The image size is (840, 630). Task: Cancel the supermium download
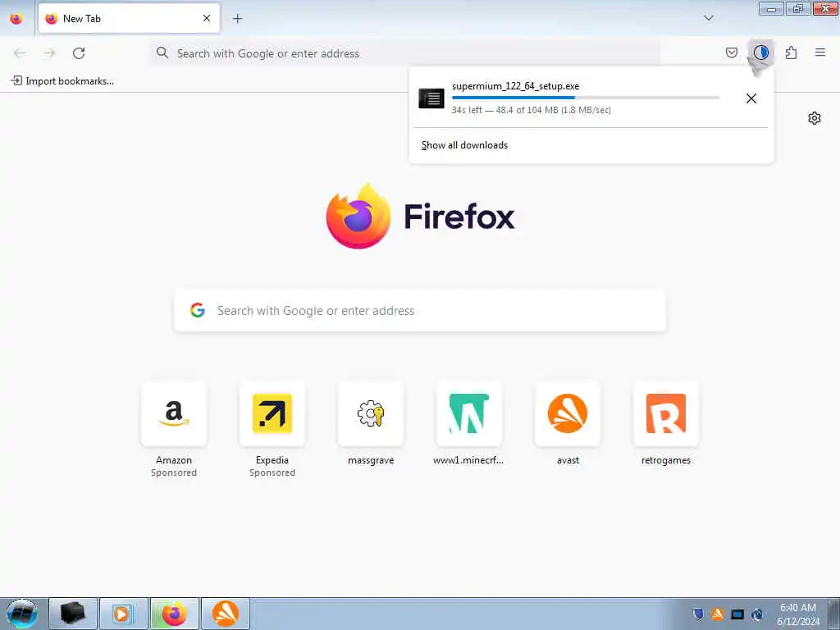coord(751,98)
